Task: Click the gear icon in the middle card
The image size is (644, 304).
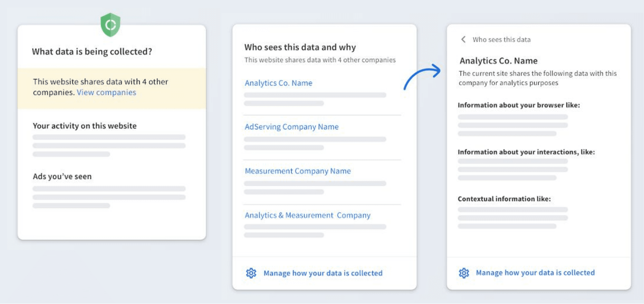Action: pos(251,273)
